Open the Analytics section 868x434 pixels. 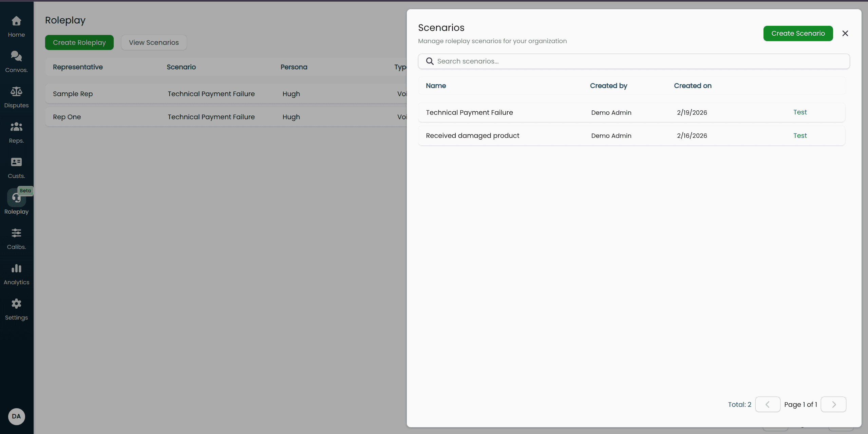click(16, 273)
